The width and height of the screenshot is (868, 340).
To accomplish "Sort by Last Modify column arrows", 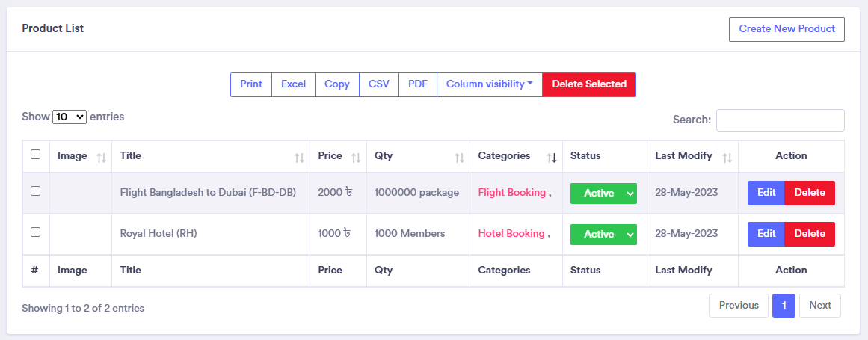I will tap(727, 157).
